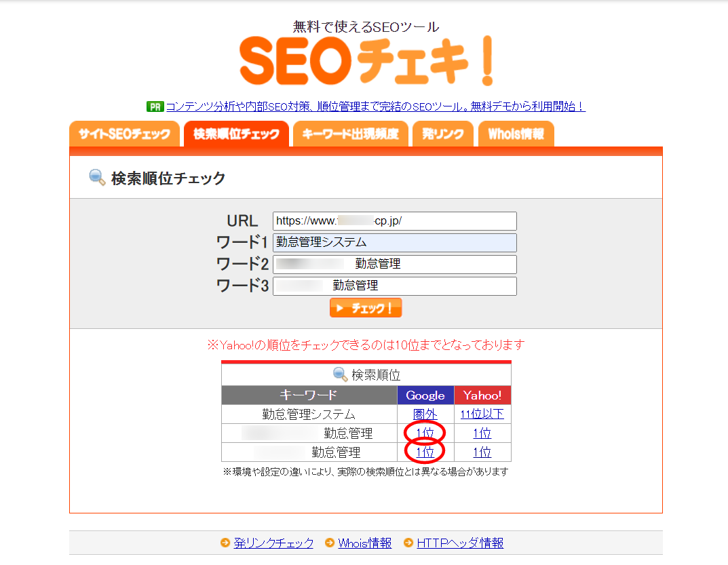
Task: Open the PR SEOツール advertisement link
Action: pyautogui.click(x=376, y=106)
